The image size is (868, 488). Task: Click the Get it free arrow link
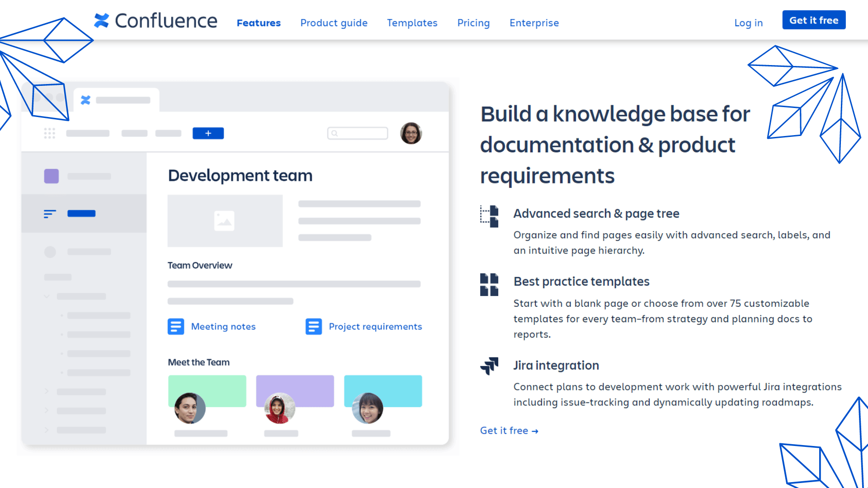click(509, 430)
